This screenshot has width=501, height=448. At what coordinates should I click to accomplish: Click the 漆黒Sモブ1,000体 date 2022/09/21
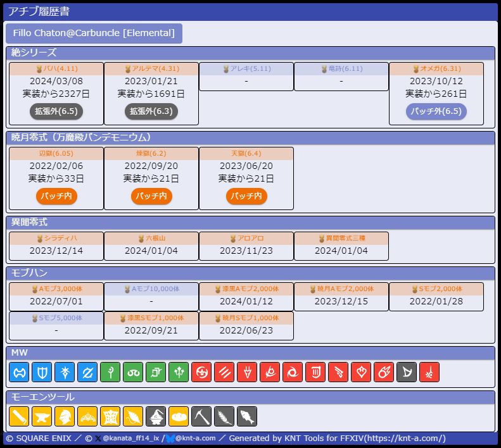click(x=151, y=330)
